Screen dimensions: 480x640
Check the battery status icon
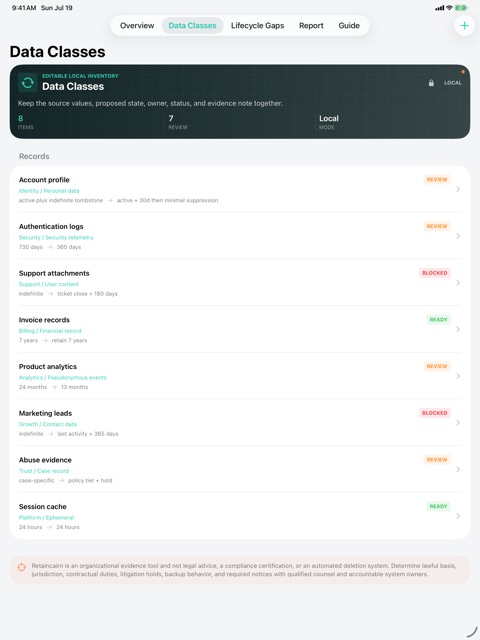coord(461,8)
